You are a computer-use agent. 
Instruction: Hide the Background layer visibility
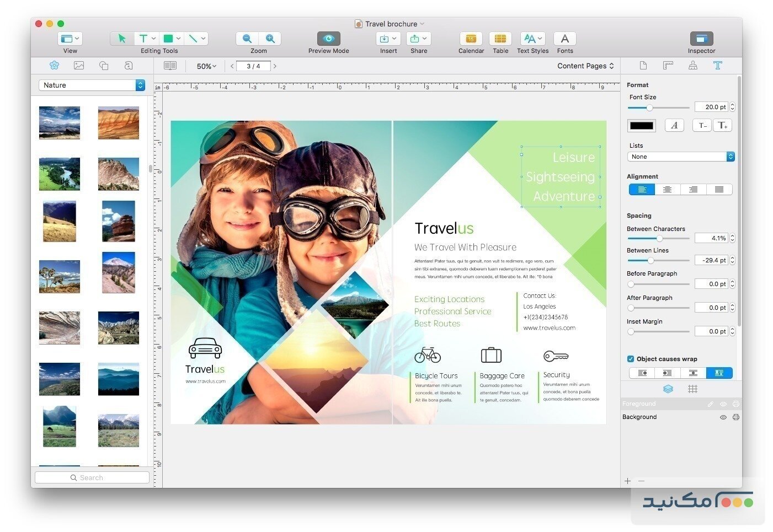(723, 417)
